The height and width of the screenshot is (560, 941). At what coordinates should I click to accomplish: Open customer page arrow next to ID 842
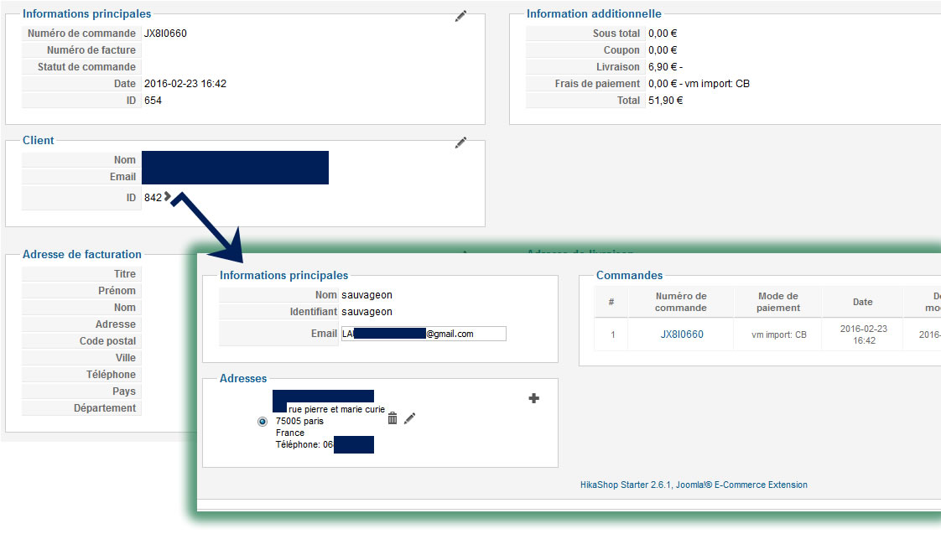(x=168, y=197)
